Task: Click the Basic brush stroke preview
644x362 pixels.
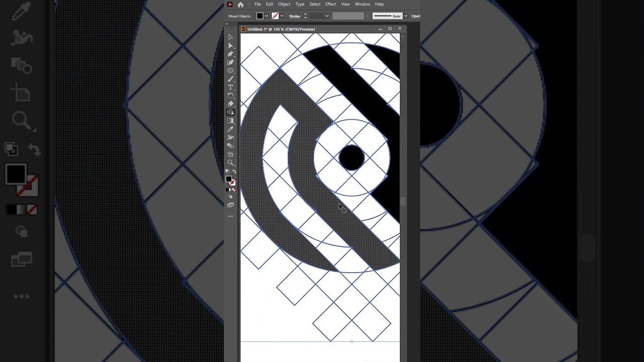Action: [x=387, y=16]
